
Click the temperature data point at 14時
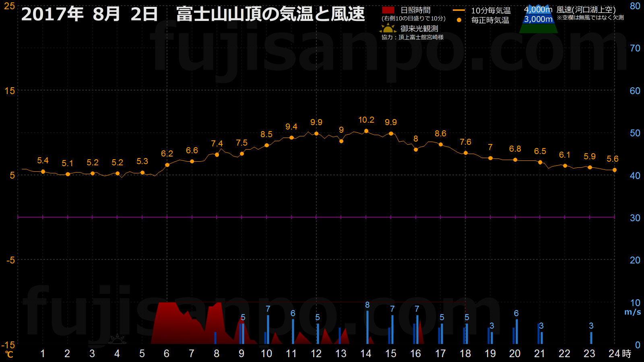[366, 131]
